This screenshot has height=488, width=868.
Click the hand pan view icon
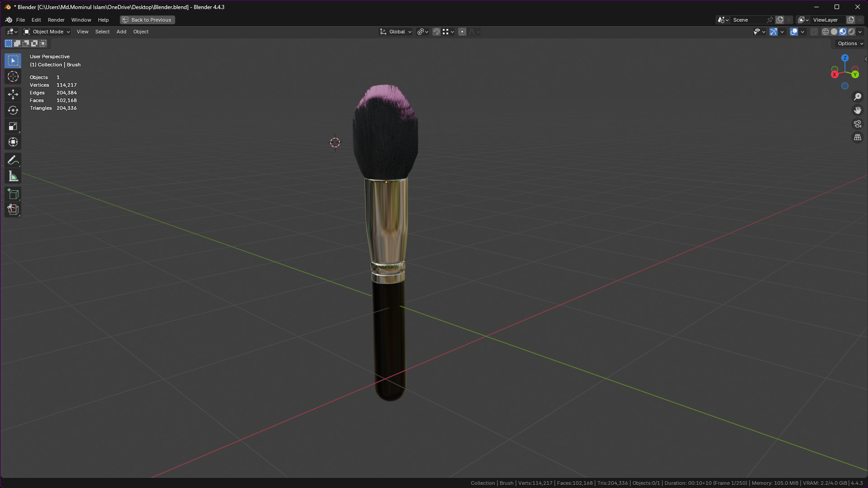pos(857,110)
